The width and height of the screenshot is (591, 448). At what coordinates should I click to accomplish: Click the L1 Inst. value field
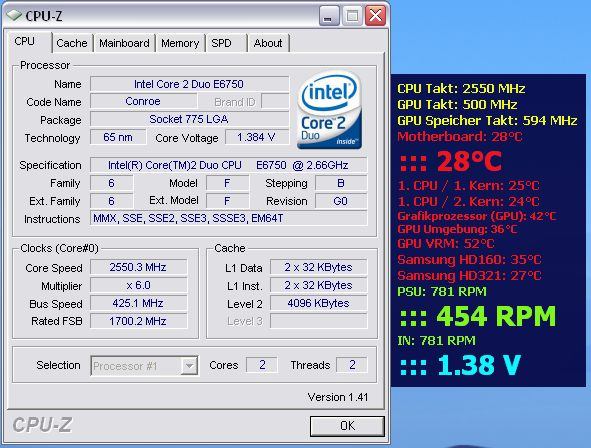coord(318,285)
